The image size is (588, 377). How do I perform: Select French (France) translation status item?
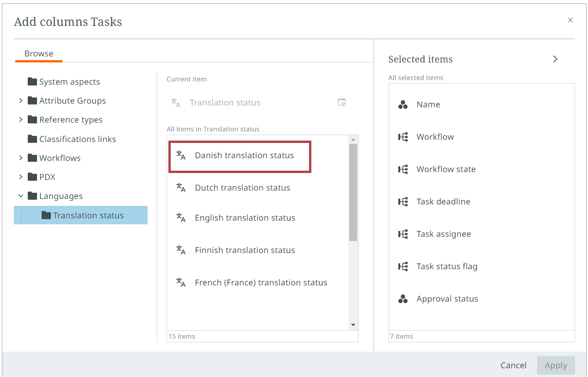pos(260,283)
